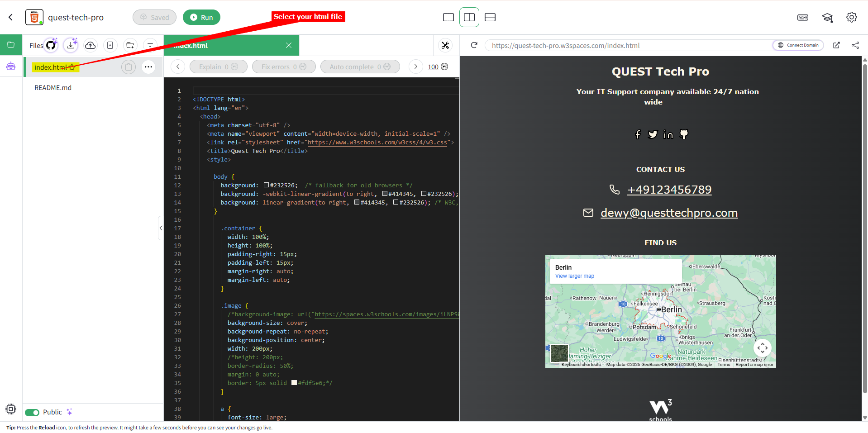Click View larger map link
868x433 pixels.
pos(575,276)
